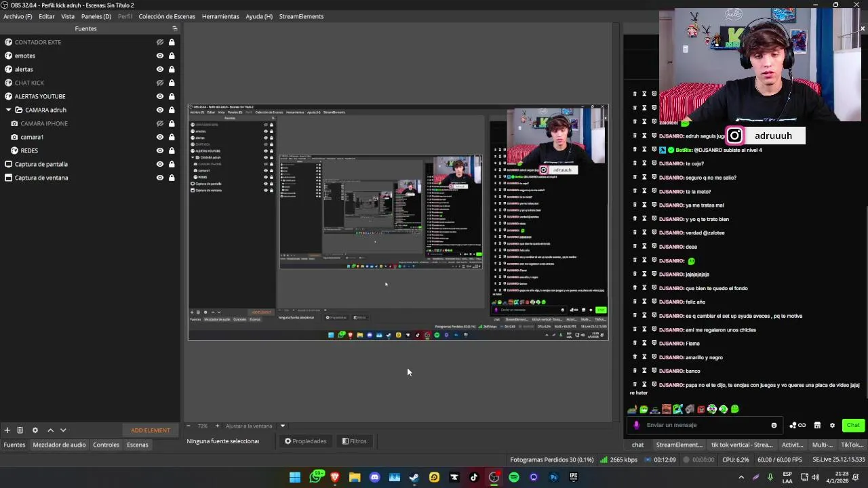
Task: Click the add source plus icon
Action: pos(7,430)
